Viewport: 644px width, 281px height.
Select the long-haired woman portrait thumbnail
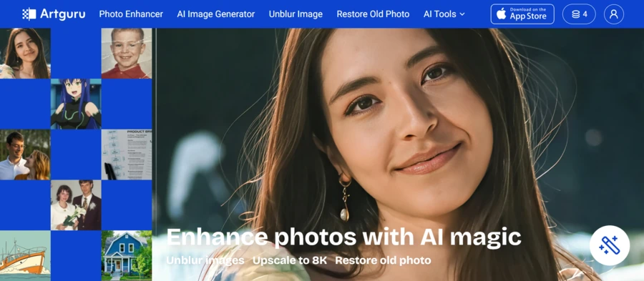(x=25, y=54)
